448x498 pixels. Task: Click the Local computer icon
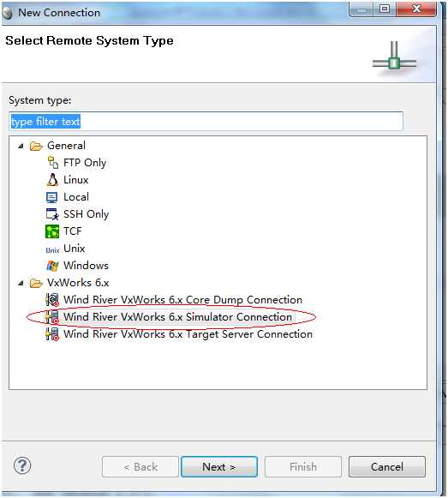(x=51, y=197)
